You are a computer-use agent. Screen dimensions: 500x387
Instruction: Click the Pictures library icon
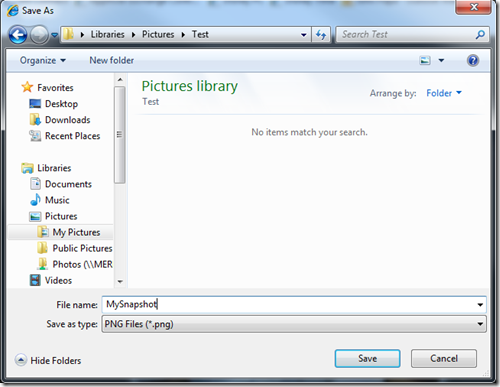click(x=35, y=216)
